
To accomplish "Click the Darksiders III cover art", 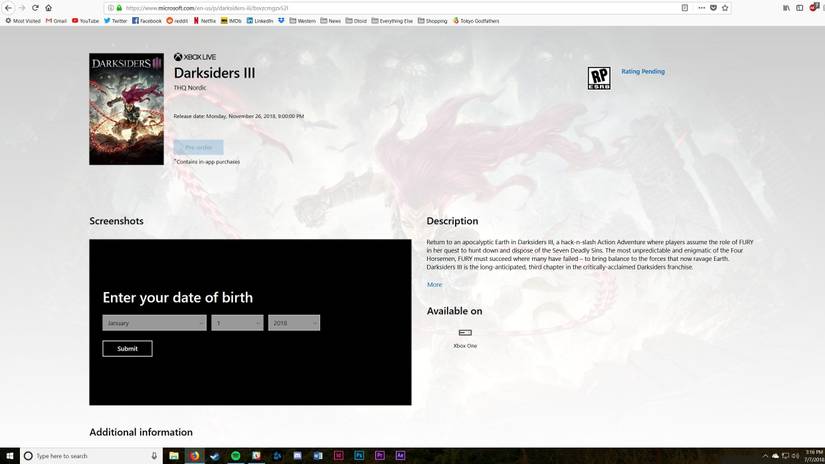I will pyautogui.click(x=126, y=109).
